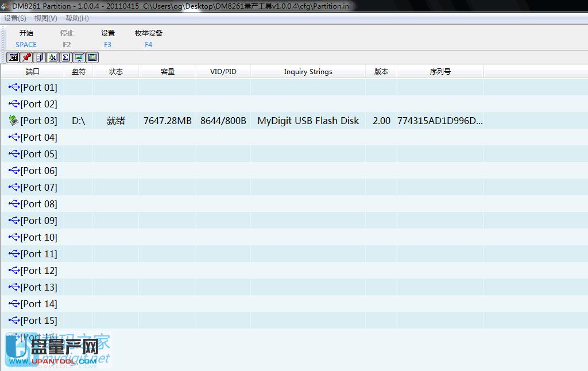Click the font 'A' toolbar icon
The height and width of the screenshot is (371, 588).
tap(52, 57)
